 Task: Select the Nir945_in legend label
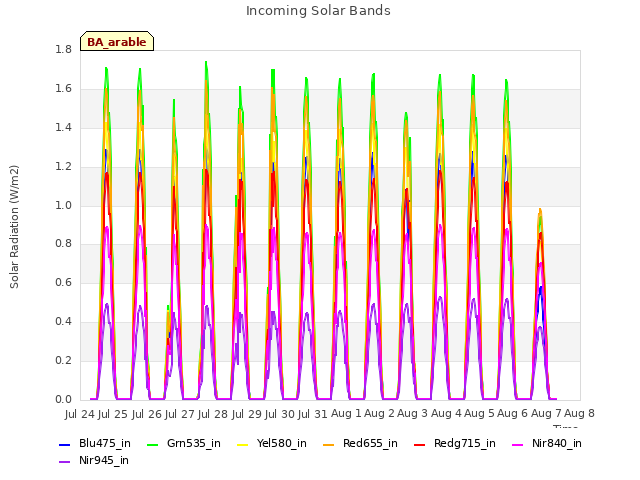(104, 461)
